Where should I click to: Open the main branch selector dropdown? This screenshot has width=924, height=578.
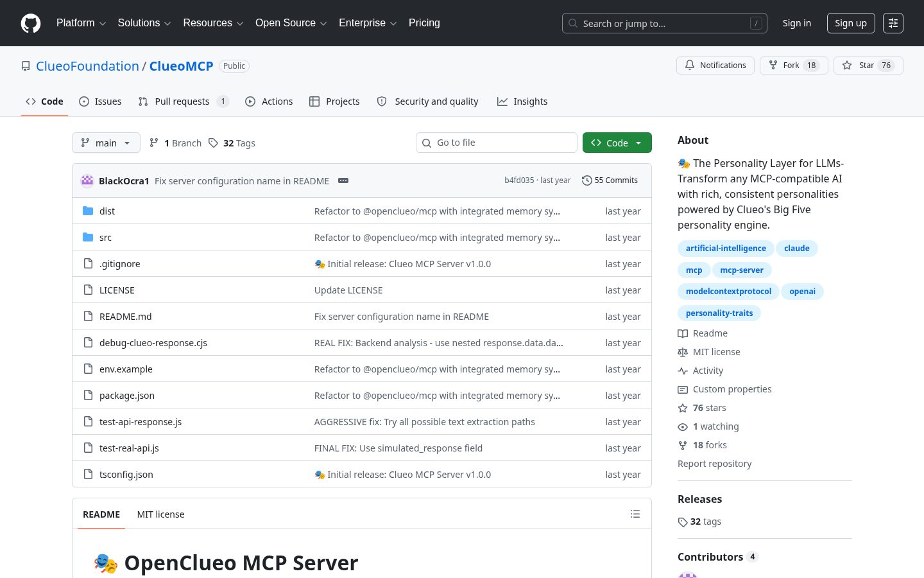coord(106,143)
